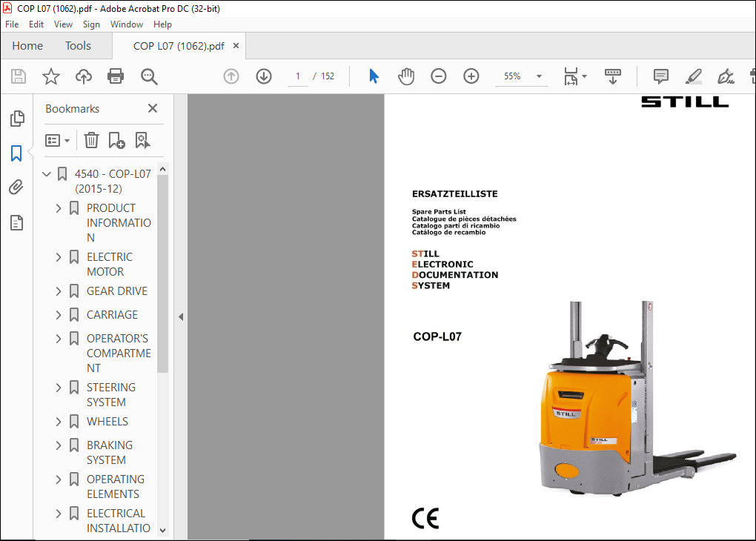Open the Window menu
The width and height of the screenshot is (756, 541).
coord(127,24)
